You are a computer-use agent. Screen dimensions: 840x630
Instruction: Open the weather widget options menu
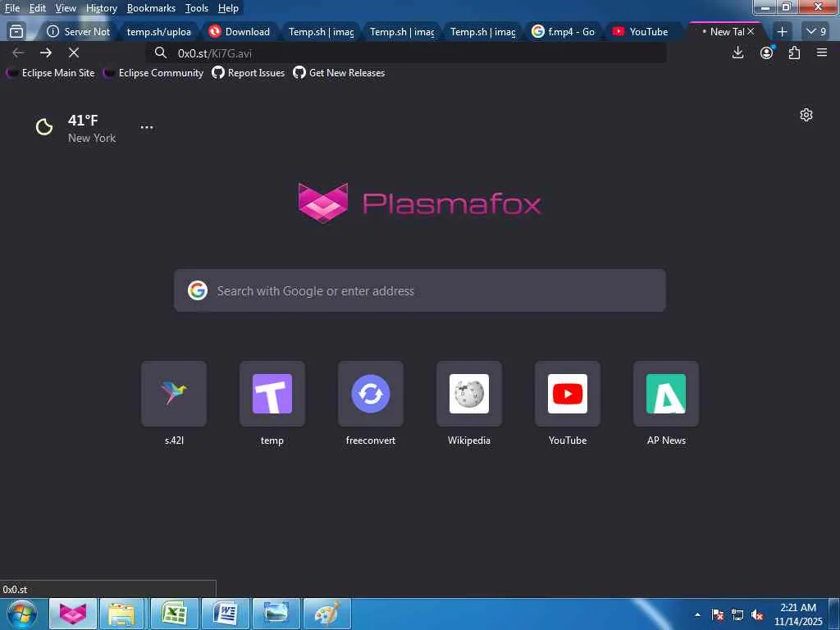147,127
